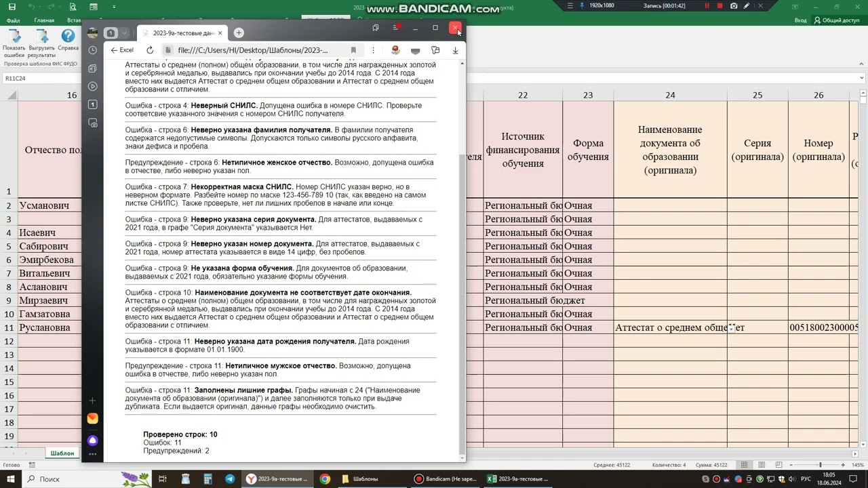Open a new browser tab with plus button

[x=239, y=33]
